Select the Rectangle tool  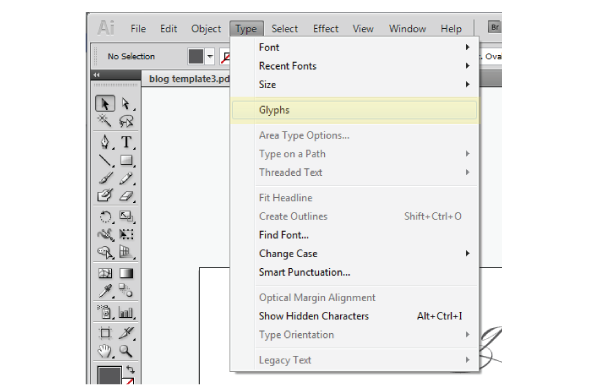(x=126, y=160)
